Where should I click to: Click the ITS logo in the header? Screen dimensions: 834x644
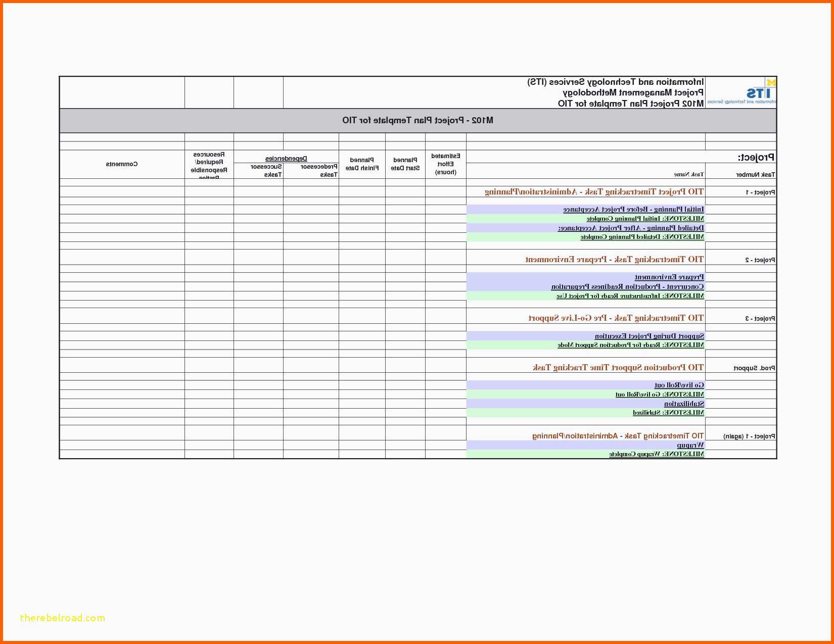(x=741, y=92)
